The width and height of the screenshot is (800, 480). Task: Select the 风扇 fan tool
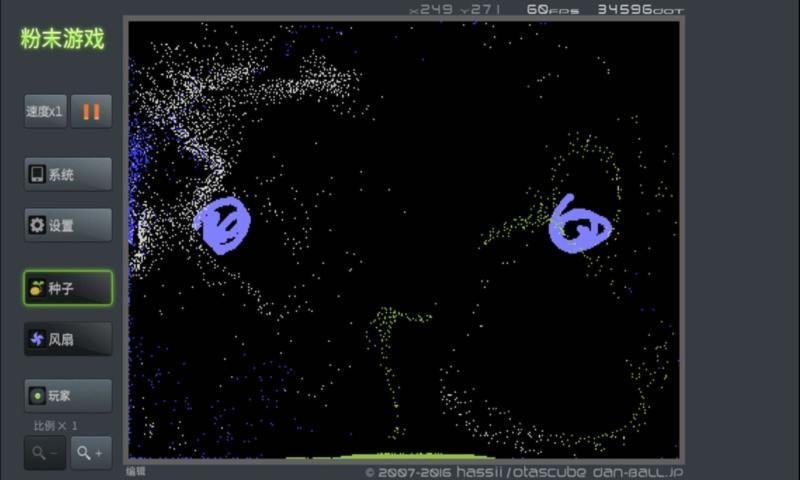(68, 339)
